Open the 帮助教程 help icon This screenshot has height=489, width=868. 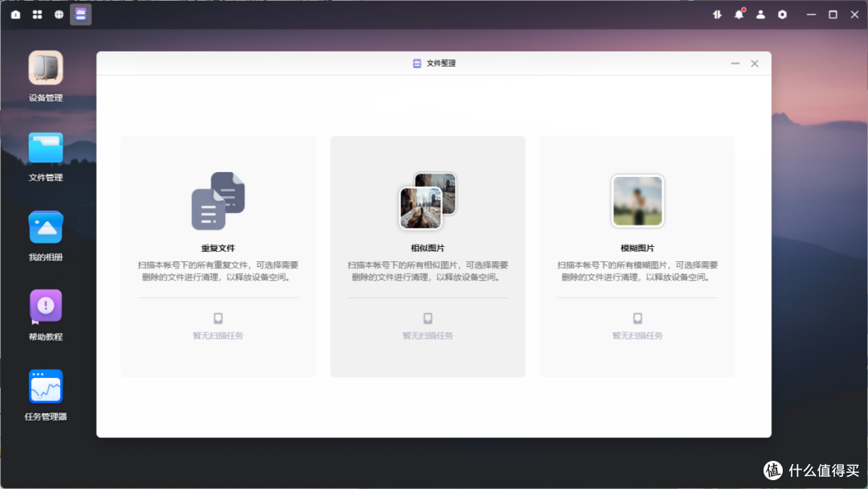46,306
